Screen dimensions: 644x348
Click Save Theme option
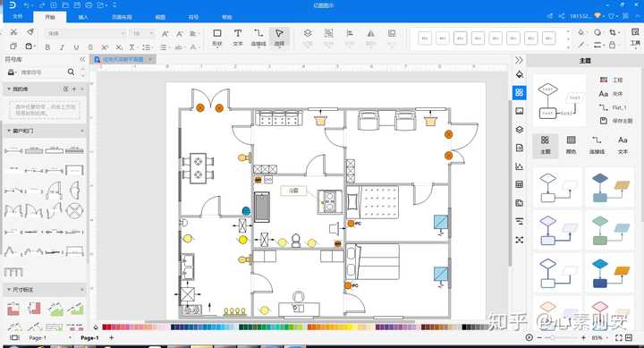(x=616, y=121)
